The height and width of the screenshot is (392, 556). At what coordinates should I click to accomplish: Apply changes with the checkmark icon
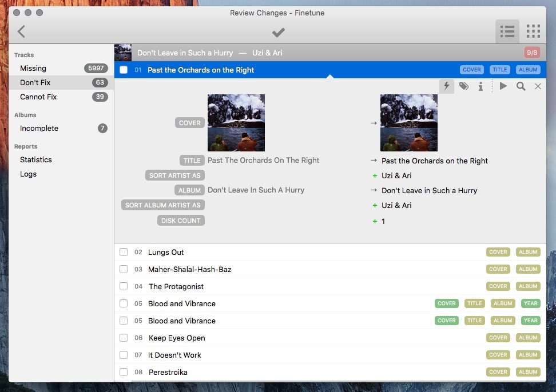[x=279, y=32]
